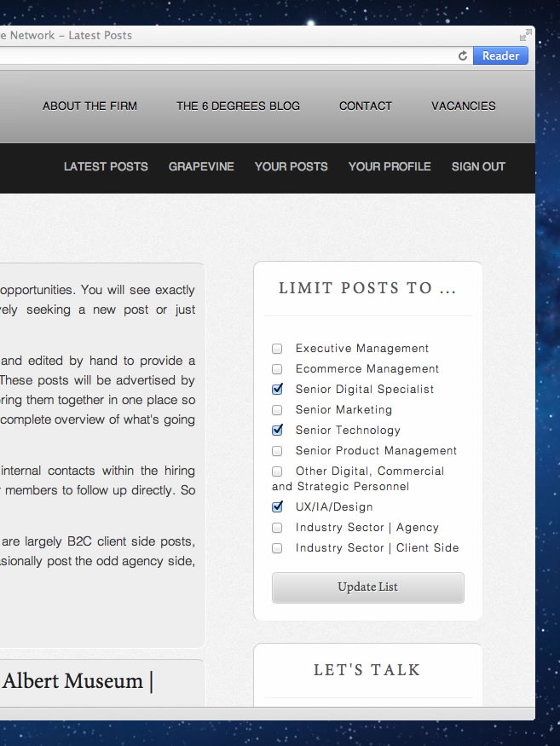Uncheck Senior Digital Specialist filter
This screenshot has height=746, width=560.
coord(277,390)
